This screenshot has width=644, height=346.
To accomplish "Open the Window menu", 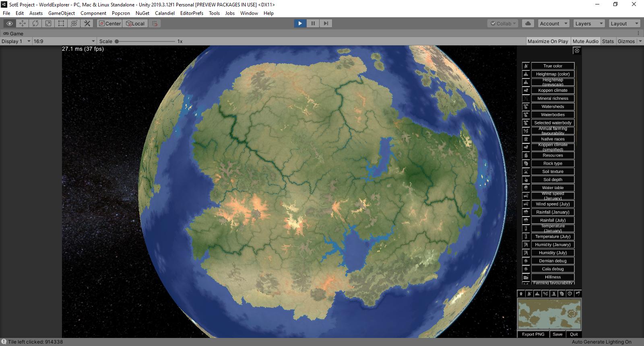I will click(x=249, y=13).
